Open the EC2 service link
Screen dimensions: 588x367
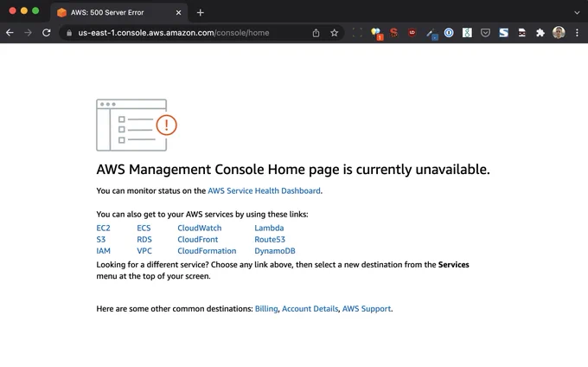(103, 228)
